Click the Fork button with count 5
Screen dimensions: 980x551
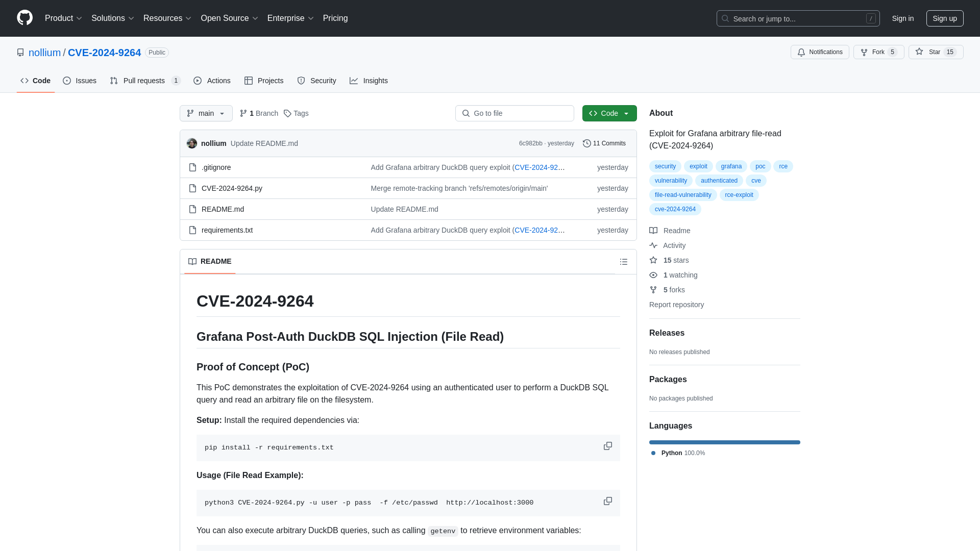878,52
